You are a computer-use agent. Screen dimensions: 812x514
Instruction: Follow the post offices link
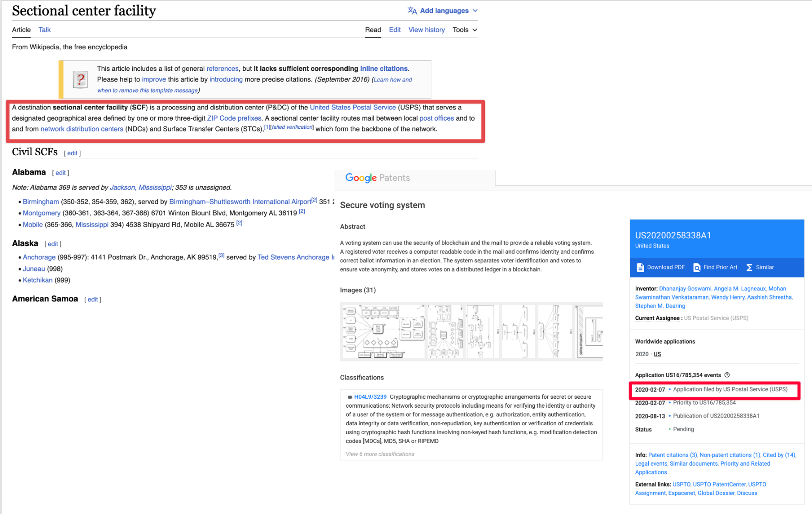coord(437,118)
